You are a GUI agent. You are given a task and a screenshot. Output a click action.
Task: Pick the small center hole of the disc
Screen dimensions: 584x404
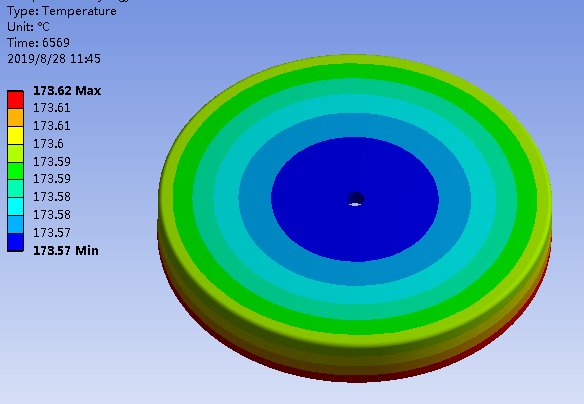coord(355,199)
